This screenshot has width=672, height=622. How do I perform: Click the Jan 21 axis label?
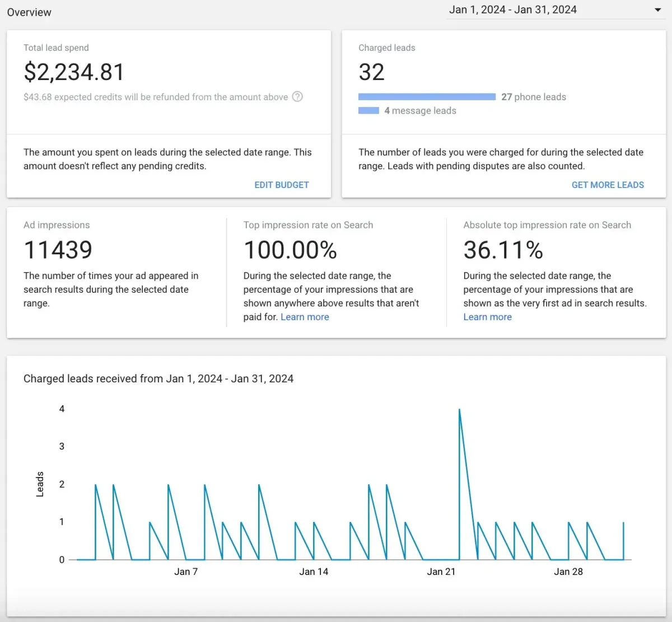click(441, 572)
